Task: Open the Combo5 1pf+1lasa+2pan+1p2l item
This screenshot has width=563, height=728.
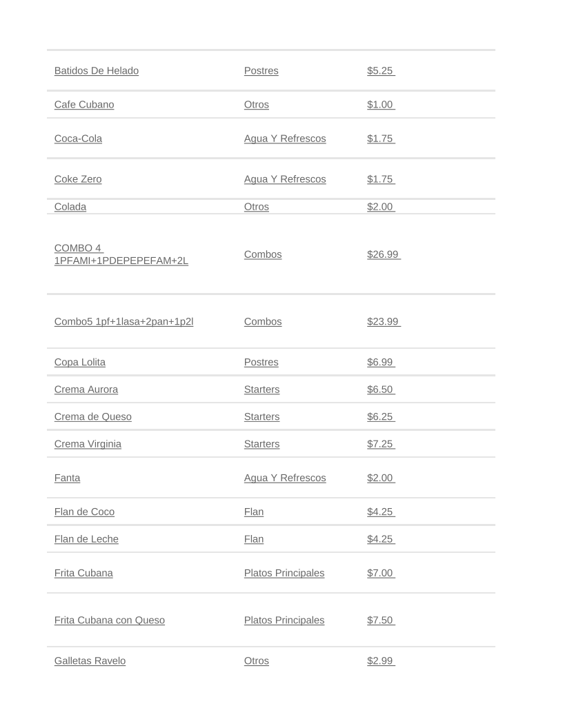Action: point(124,322)
